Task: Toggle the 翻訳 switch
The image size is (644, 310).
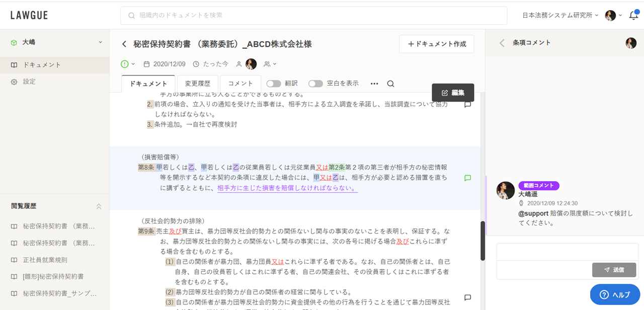Action: [x=274, y=84]
